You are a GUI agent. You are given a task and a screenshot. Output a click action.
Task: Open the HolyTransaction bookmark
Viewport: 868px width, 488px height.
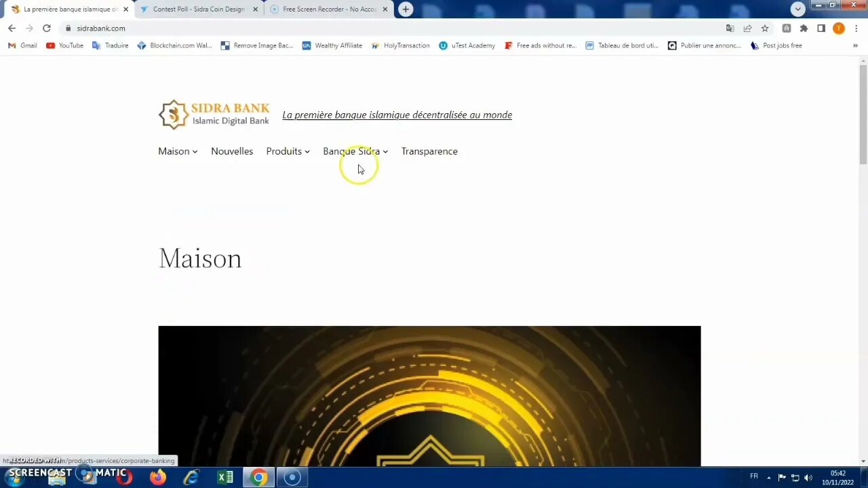[400, 45]
